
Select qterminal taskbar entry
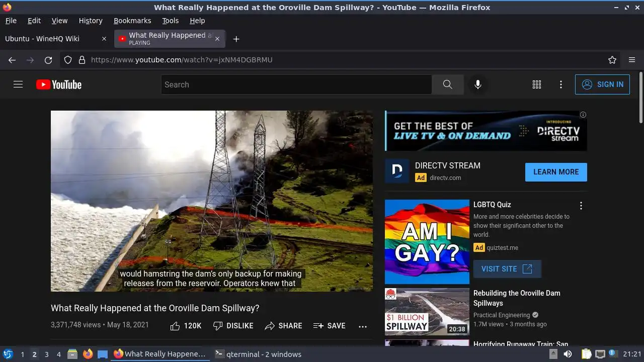point(259,354)
